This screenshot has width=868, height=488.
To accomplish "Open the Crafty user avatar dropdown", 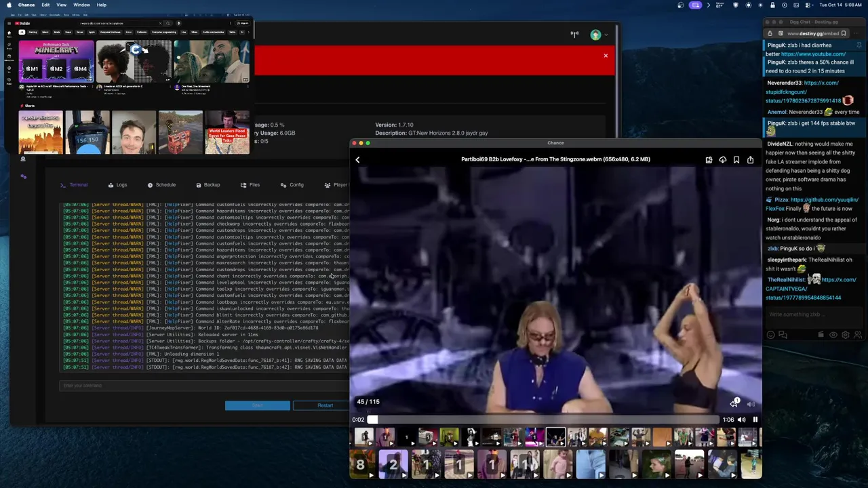I will pyautogui.click(x=597, y=35).
